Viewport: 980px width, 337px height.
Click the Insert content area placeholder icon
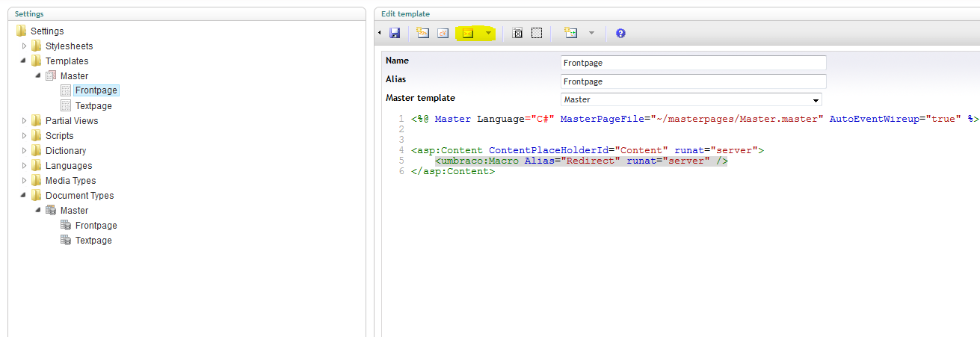pyautogui.click(x=517, y=33)
